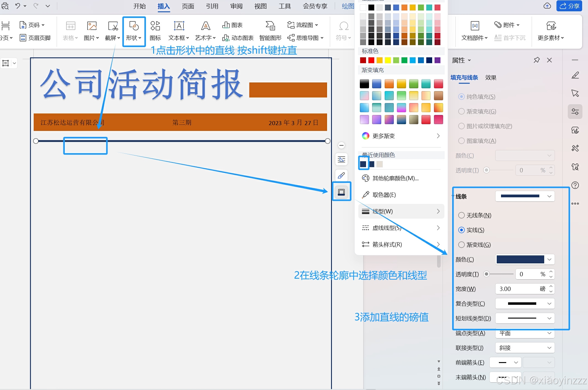Select 实线 solid line option
Screen dimensions: 588x390
click(x=462, y=230)
